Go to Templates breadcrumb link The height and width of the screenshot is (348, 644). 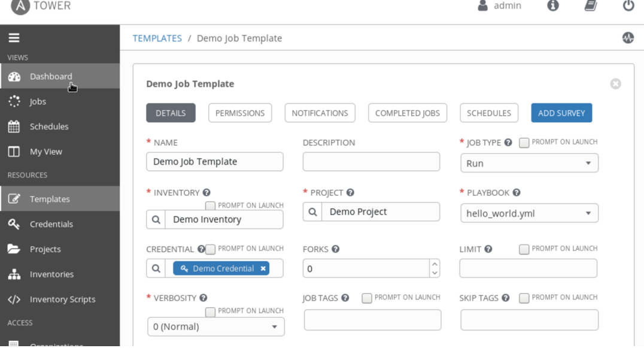coord(157,38)
